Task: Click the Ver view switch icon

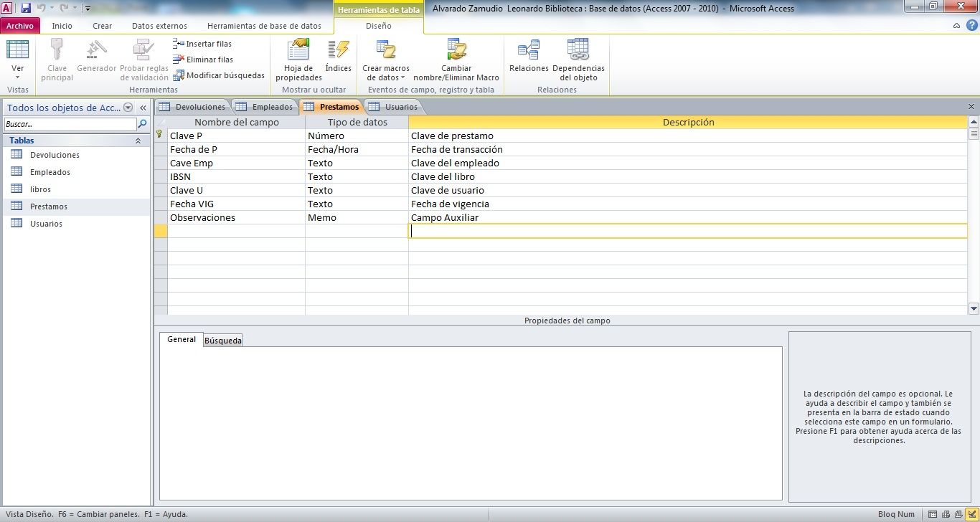Action: point(17,50)
